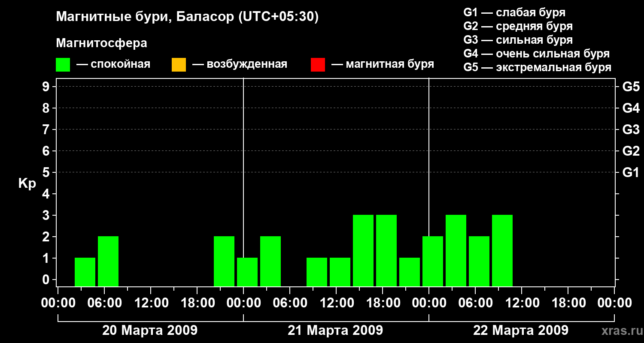Select the Kp 3 bar at 18:00 on 21 March
Viewport: 644px width, 343px height.
[x=386, y=250]
